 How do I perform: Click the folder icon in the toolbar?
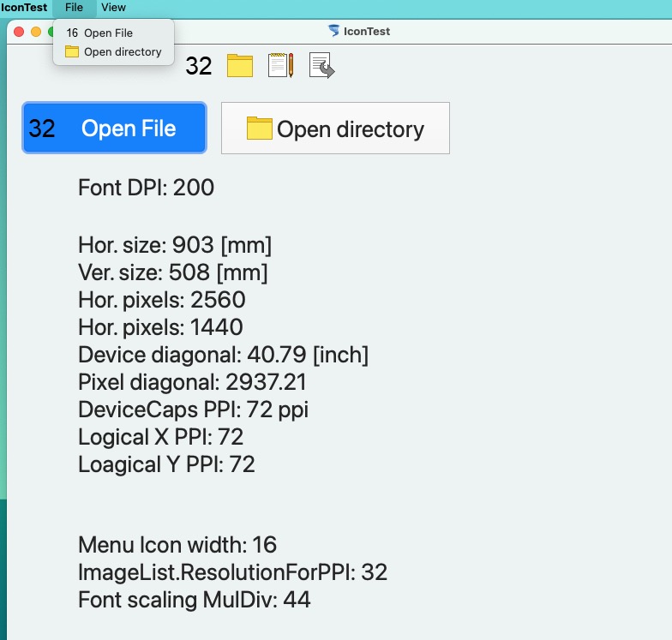click(240, 65)
